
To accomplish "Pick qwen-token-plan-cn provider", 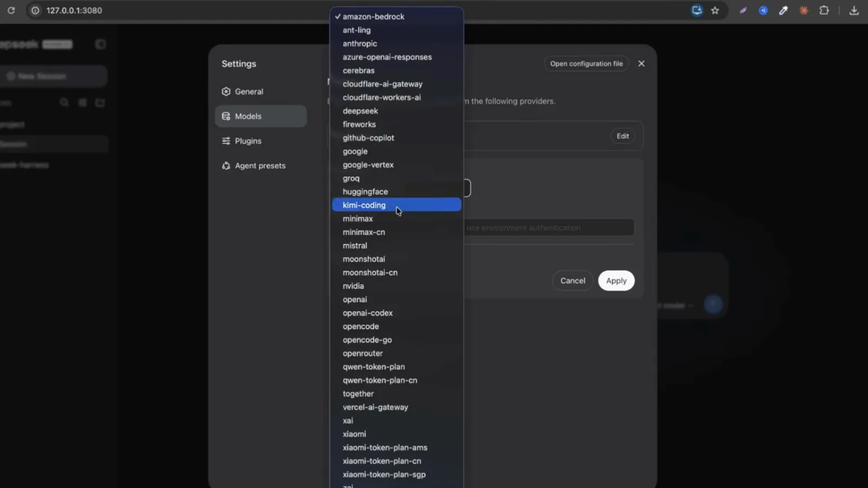I will click(397, 380).
